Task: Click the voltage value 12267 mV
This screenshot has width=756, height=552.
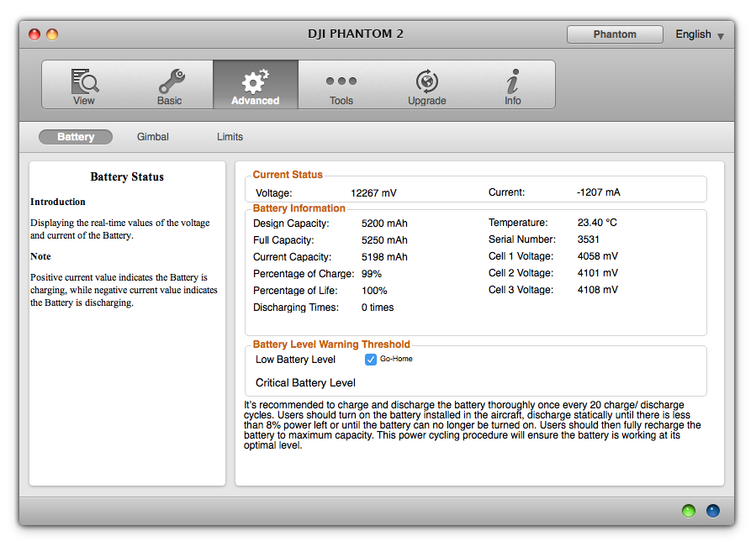Action: pos(373,193)
